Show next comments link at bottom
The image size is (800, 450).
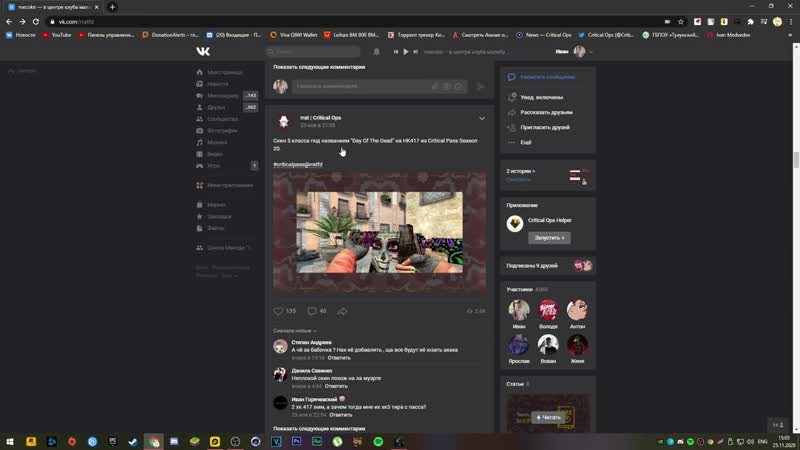click(x=319, y=429)
